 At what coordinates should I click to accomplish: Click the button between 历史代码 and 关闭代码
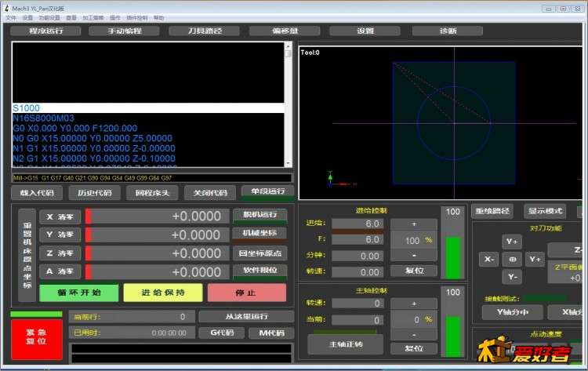tap(152, 193)
